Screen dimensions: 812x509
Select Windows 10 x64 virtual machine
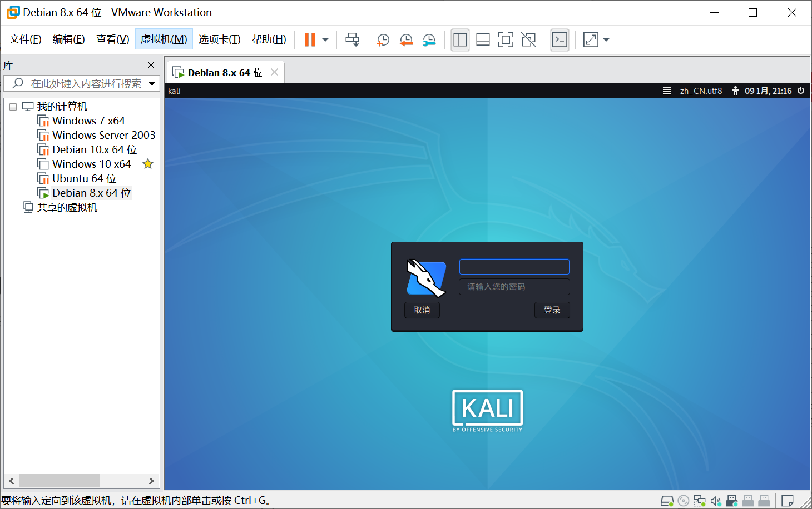click(x=92, y=164)
